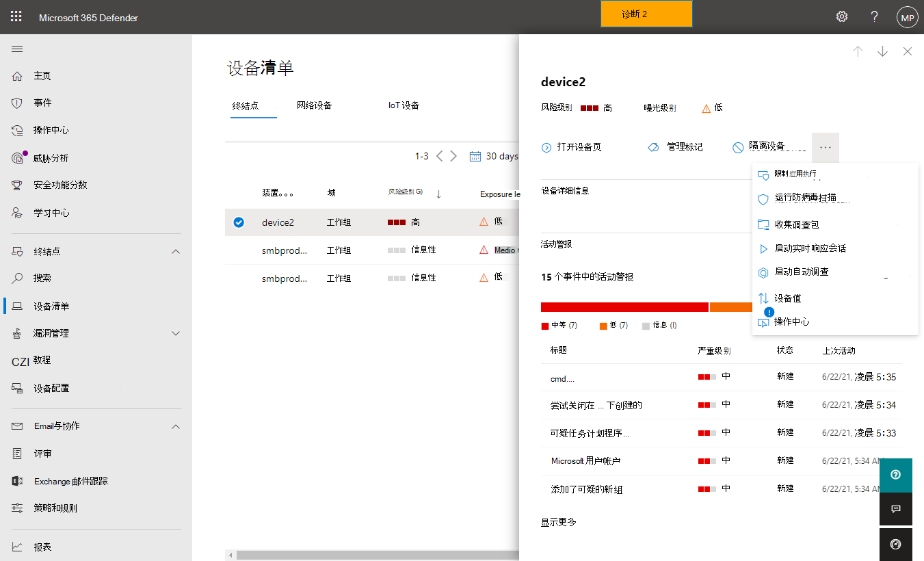Switch to the 网络设备 tab

pyautogui.click(x=315, y=105)
